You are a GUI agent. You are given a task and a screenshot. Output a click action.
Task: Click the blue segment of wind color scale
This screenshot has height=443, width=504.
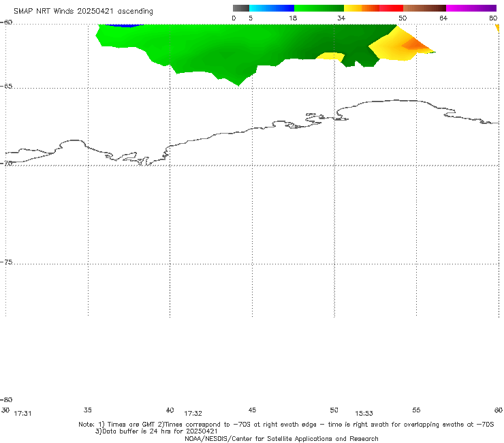click(272, 8)
